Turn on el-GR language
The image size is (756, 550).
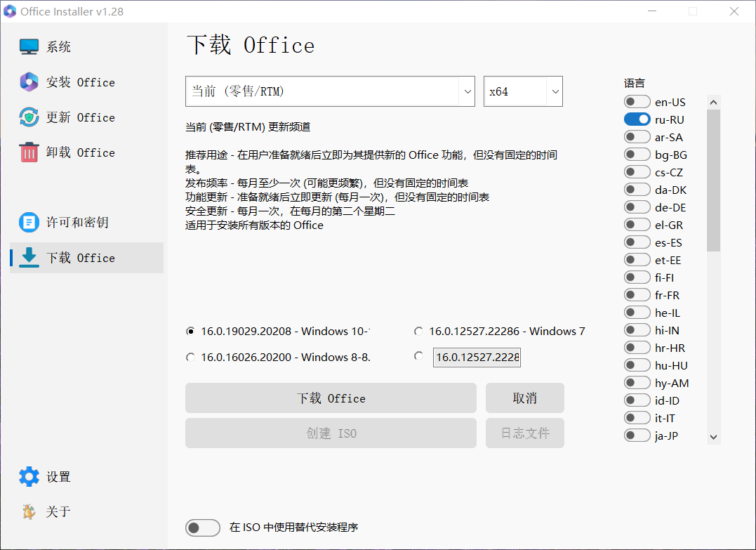pyautogui.click(x=637, y=225)
